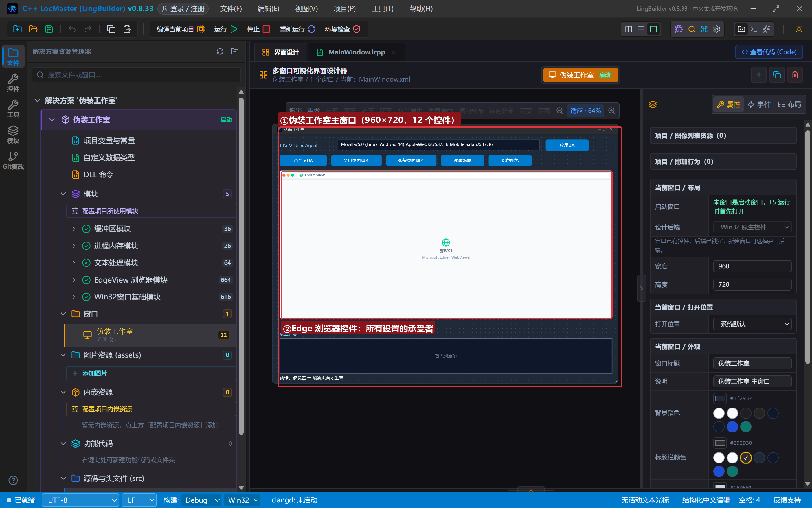Toggle the split horizontal layout icon
The image size is (812, 508).
pyautogui.click(x=641, y=29)
